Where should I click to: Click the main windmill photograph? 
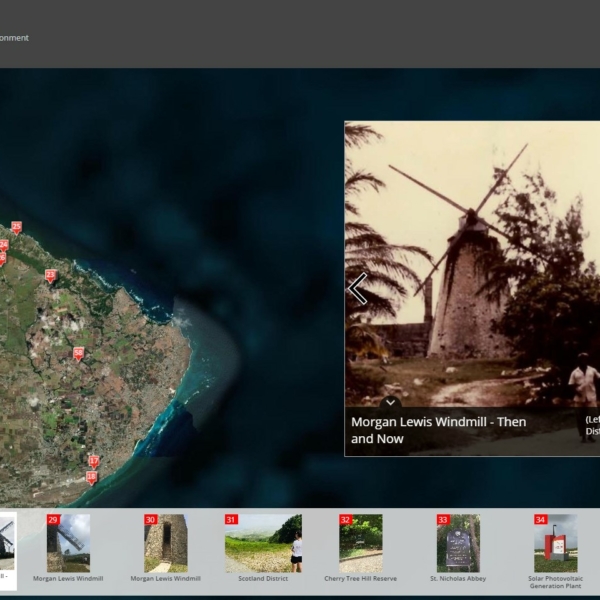470,260
